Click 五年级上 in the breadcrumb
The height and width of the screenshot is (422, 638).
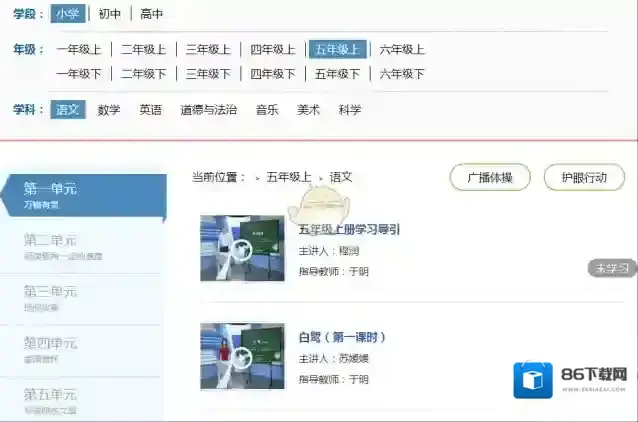(x=289, y=177)
